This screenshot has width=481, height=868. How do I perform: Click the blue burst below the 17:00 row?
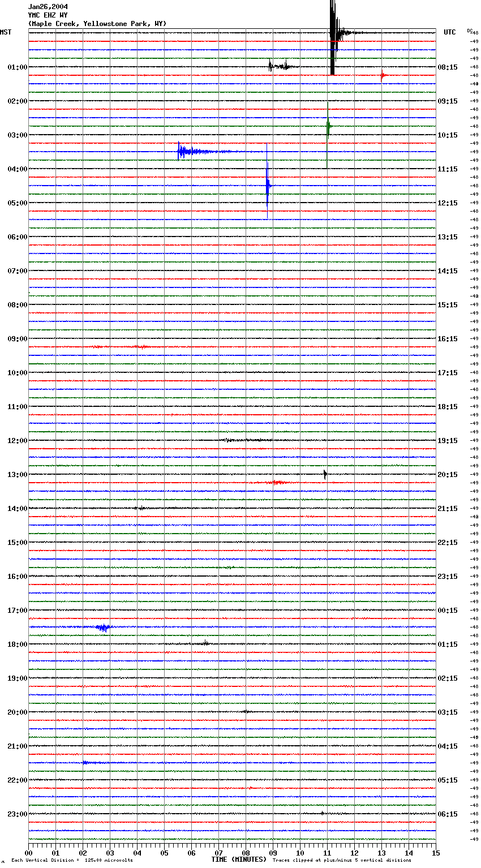[x=103, y=627]
